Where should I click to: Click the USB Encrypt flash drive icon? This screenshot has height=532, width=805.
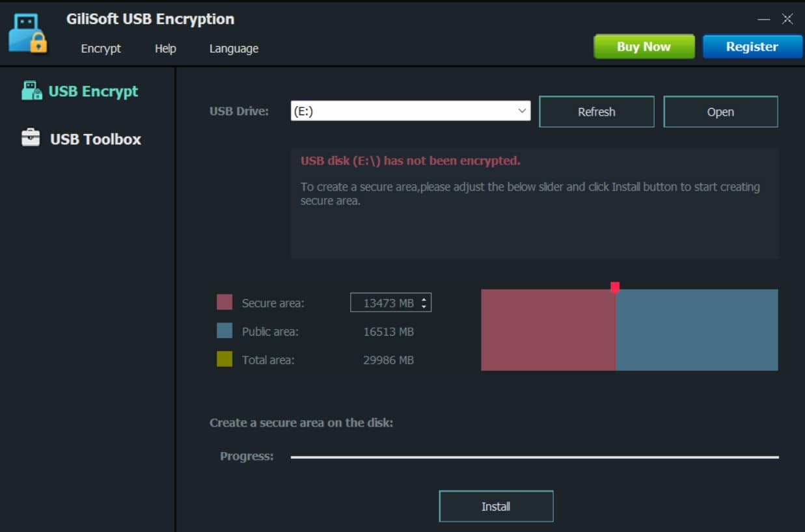pos(32,90)
